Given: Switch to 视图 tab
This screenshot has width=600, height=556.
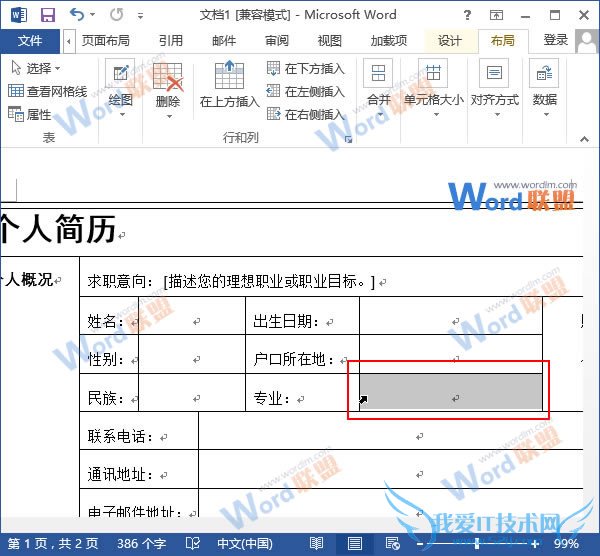Looking at the screenshot, I should click(x=329, y=41).
